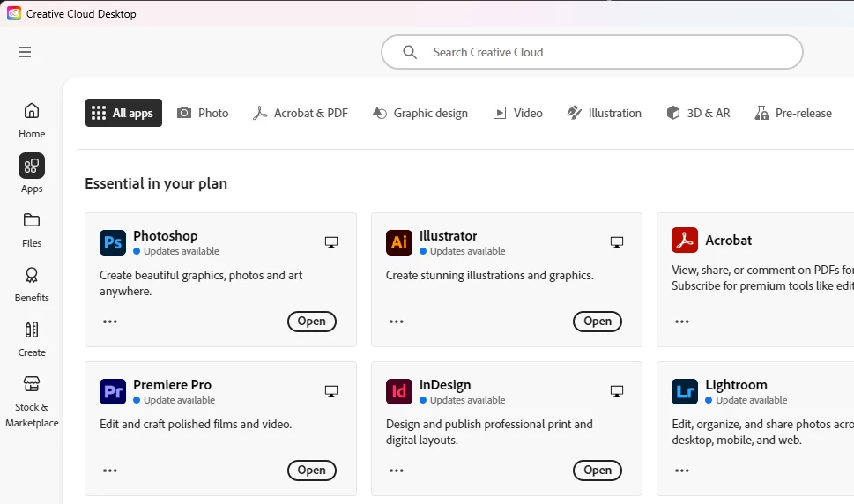The image size is (854, 504).
Task: Click the Acrobat title text
Action: [728, 240]
